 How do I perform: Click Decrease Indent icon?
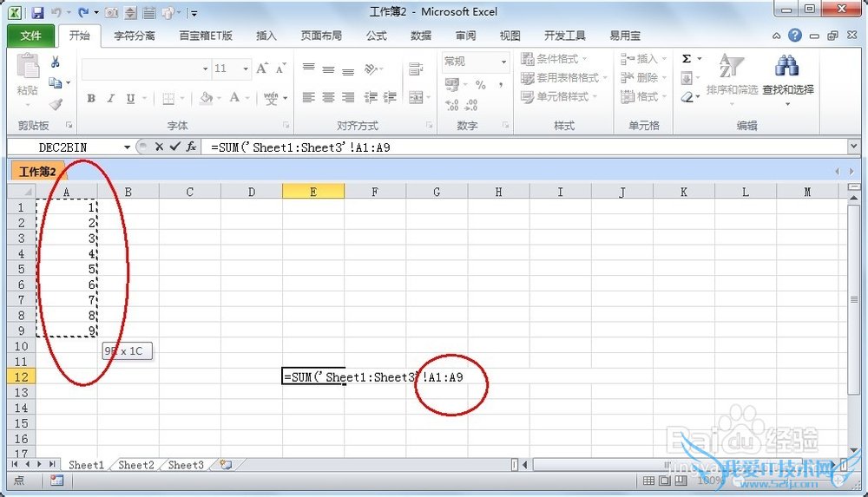pyautogui.click(x=371, y=98)
